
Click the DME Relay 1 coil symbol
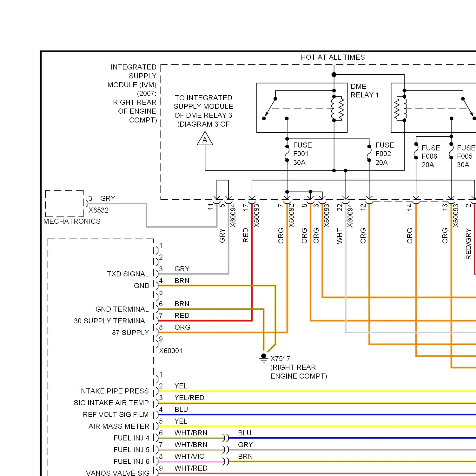pyautogui.click(x=338, y=109)
